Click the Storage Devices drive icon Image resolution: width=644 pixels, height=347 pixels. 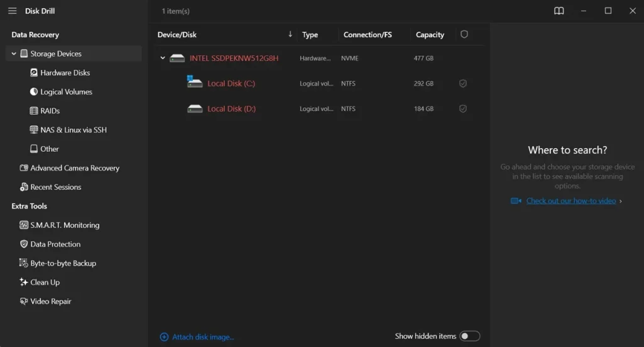pyautogui.click(x=25, y=54)
